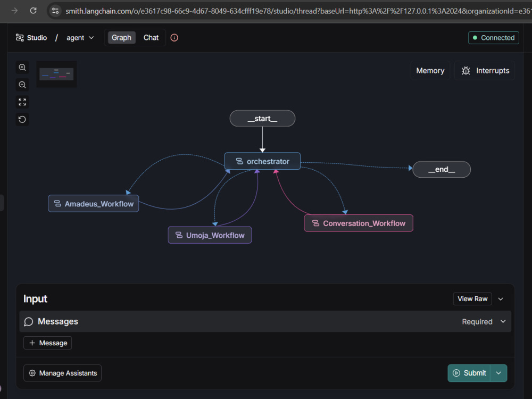The height and width of the screenshot is (399, 532).
Task: Expand chevron next to View Raw
Action: pos(501,299)
